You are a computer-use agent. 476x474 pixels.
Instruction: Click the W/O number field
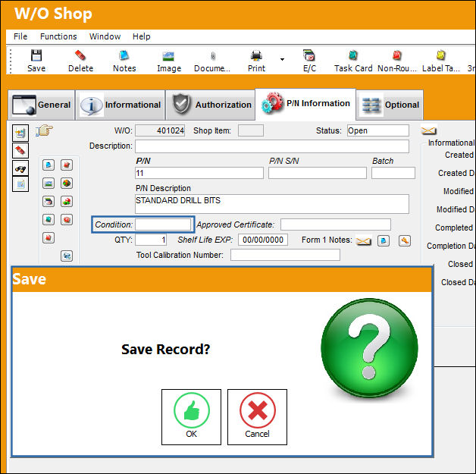(160, 130)
